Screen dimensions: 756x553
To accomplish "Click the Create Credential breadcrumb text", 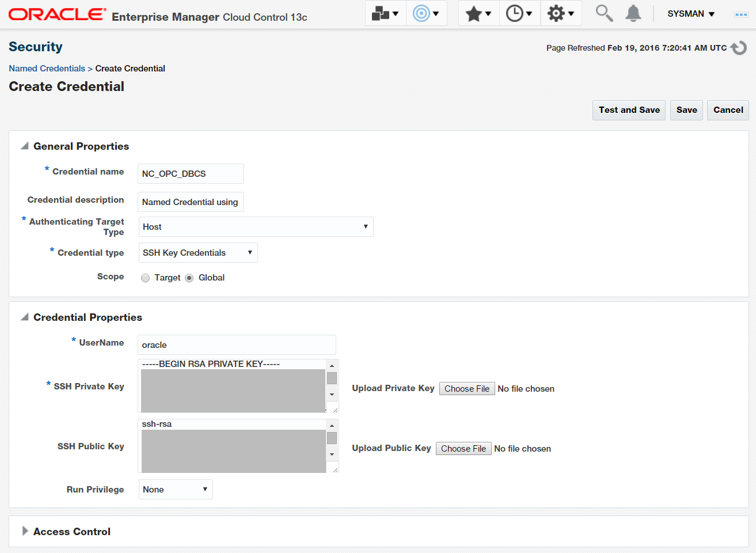I will point(130,69).
